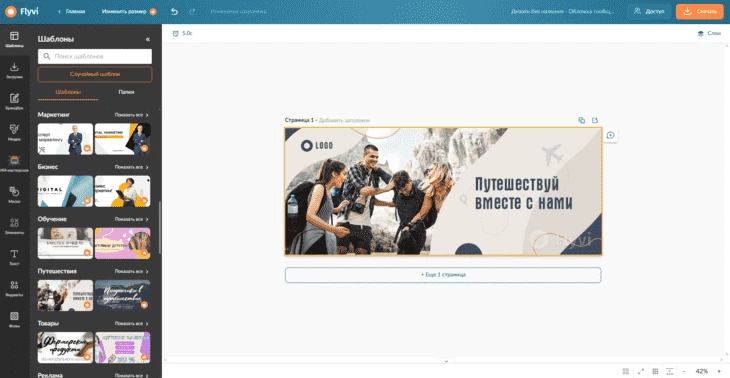Add a comment with speech-bubble icon
Viewport: 730px width, 378px height.
[x=610, y=135]
